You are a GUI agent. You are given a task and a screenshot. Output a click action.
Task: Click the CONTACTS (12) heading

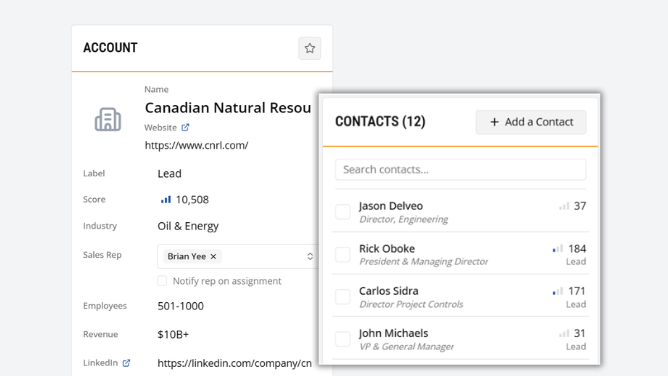click(x=380, y=122)
